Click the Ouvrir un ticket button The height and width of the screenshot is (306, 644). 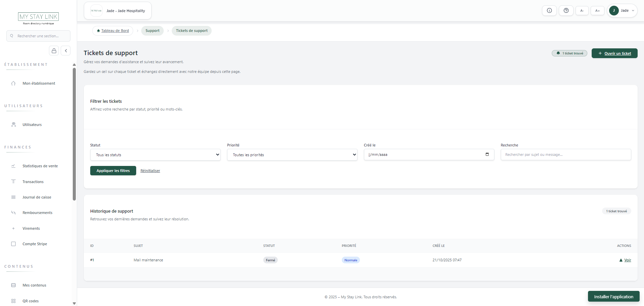coord(614,53)
